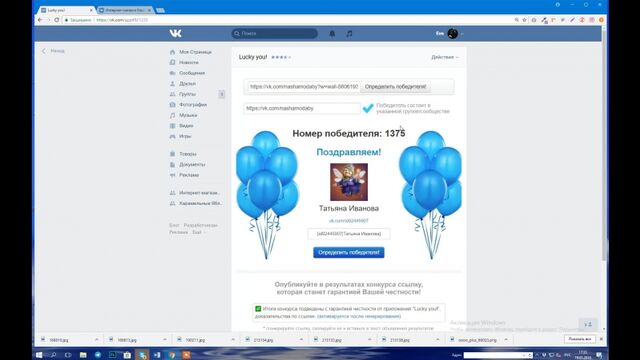Click green checkbox in contest results text
This screenshot has width=640, height=360.
[x=258, y=309]
